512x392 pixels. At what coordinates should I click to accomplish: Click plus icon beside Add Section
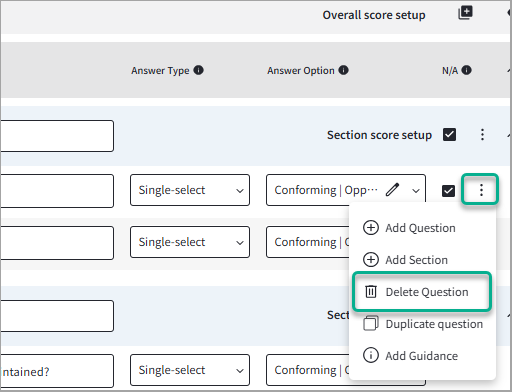tap(371, 260)
